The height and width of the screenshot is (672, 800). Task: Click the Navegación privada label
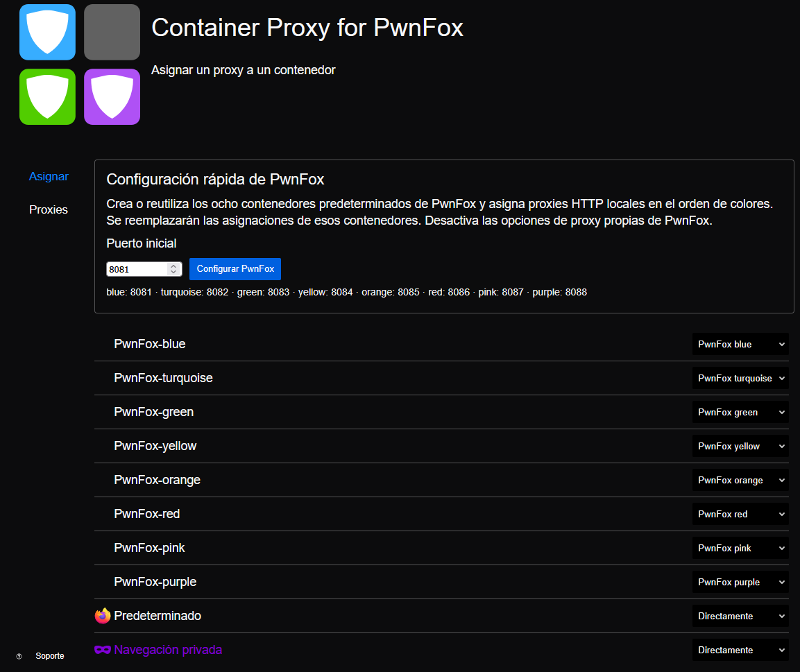168,650
